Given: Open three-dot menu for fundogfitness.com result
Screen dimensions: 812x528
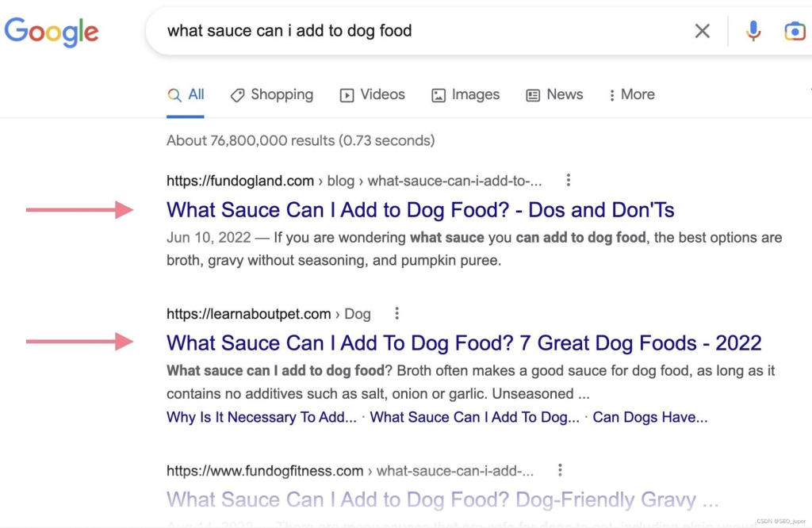Looking at the screenshot, I should [560, 470].
